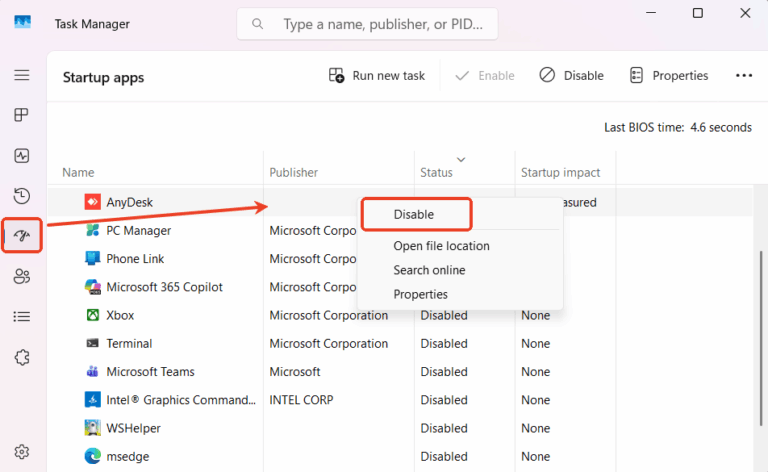The height and width of the screenshot is (472, 768).
Task: Choose Search online in context menu
Action: [429, 270]
